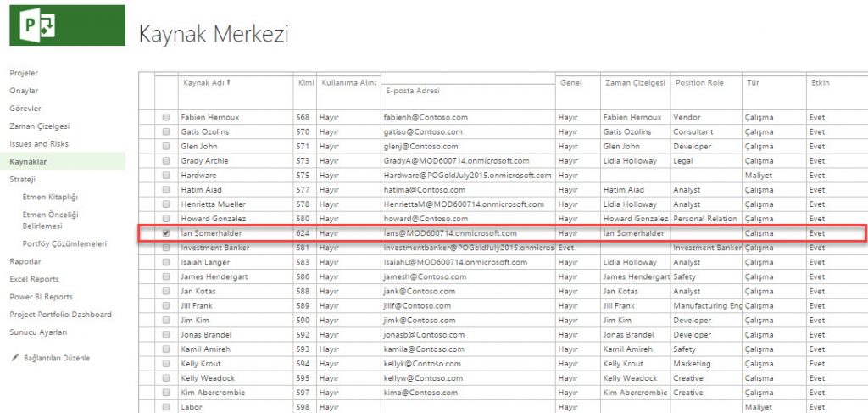Click the pencil icon beside Bağlantıları Düzenle
Screen dimensions: 868x413
click(x=14, y=358)
